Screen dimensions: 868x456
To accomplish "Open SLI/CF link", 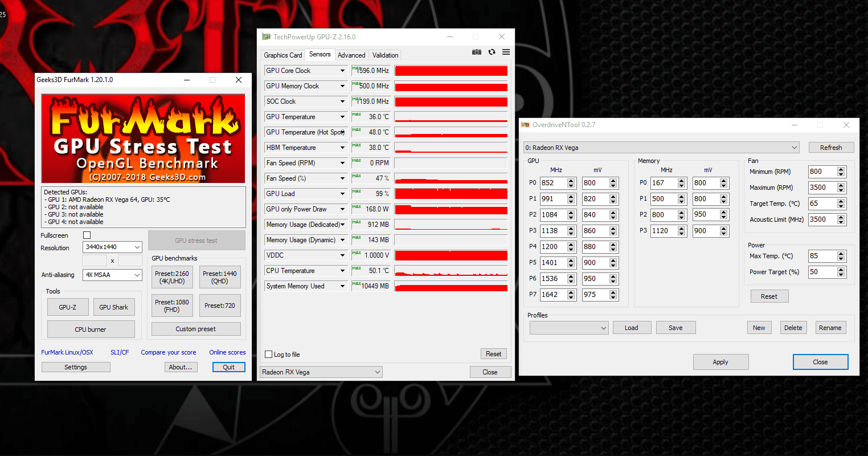I will point(120,352).
